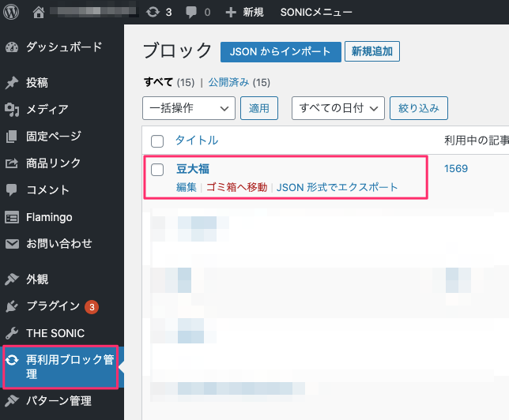
Task: Click the 商品リンク share icon
Action: pos(12,163)
